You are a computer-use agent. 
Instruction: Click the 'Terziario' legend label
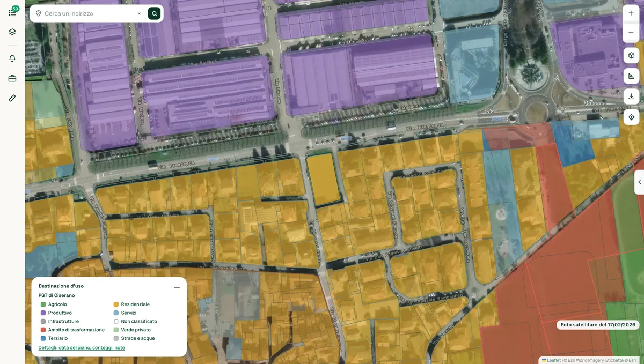58,339
